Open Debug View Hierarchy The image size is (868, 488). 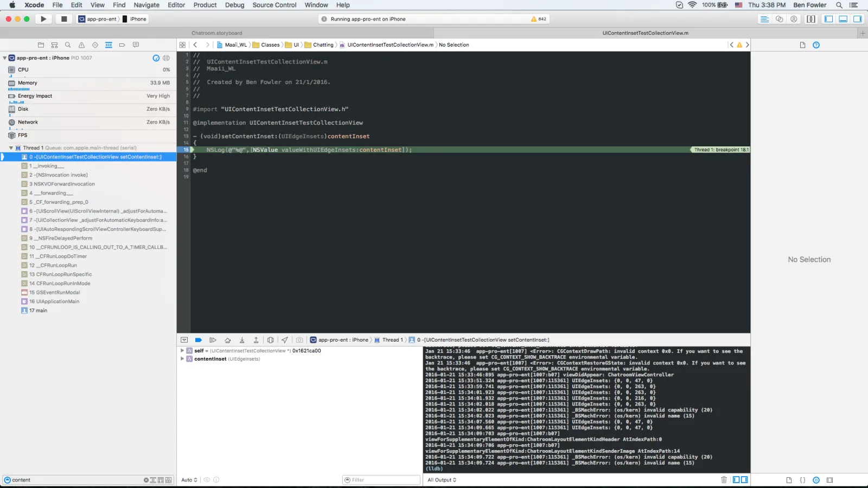point(270,340)
